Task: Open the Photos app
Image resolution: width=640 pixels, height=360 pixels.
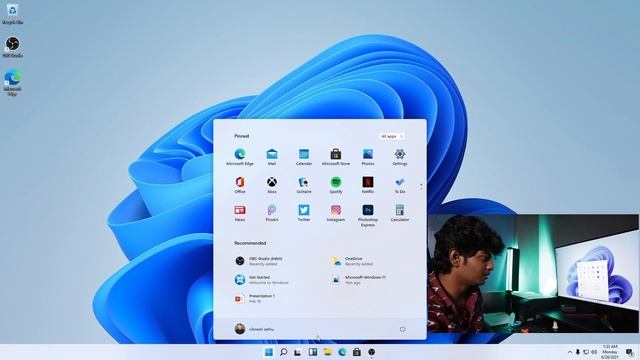Action: click(368, 157)
